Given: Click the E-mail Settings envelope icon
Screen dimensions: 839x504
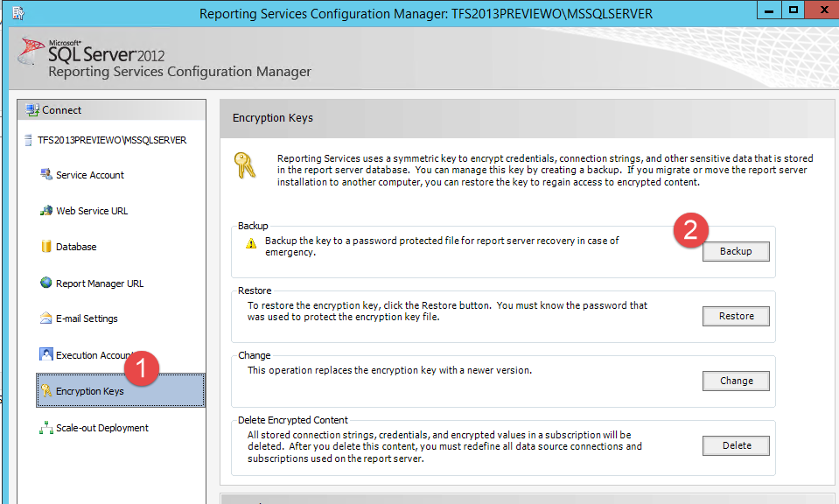Looking at the screenshot, I should pyautogui.click(x=46, y=318).
